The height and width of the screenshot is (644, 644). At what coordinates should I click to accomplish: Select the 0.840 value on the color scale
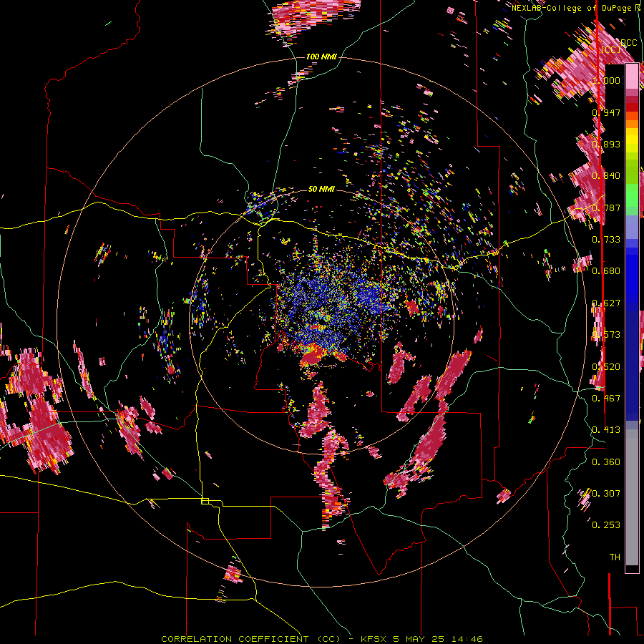click(x=606, y=176)
